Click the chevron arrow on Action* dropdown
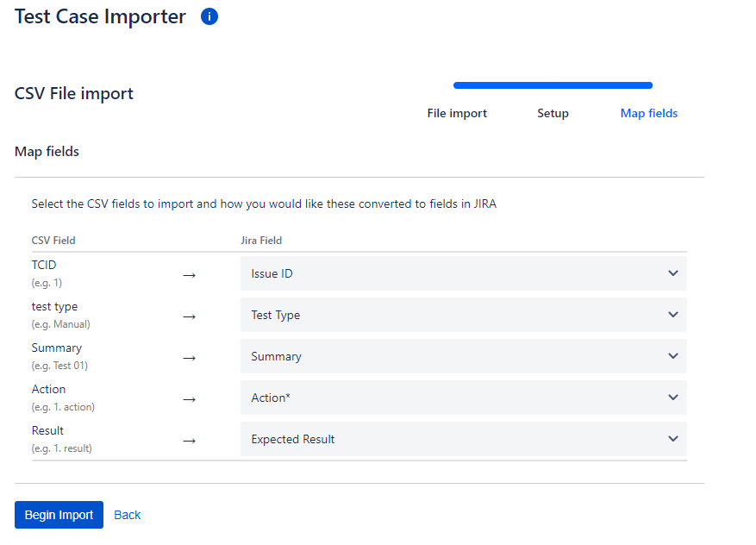This screenshot has width=756, height=545. [x=673, y=398]
